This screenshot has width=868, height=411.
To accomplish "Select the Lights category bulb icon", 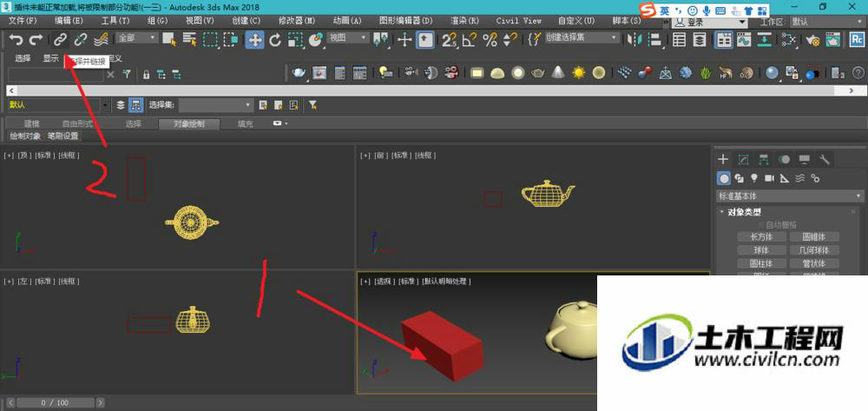I will coord(754,178).
